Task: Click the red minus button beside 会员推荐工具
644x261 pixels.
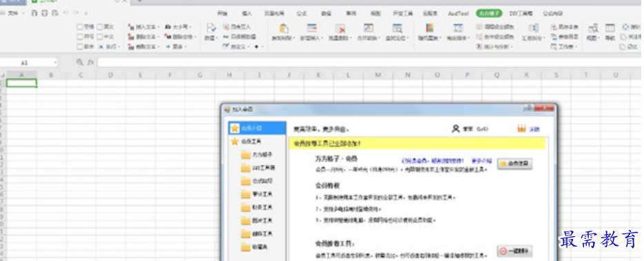Action: [x=515, y=251]
